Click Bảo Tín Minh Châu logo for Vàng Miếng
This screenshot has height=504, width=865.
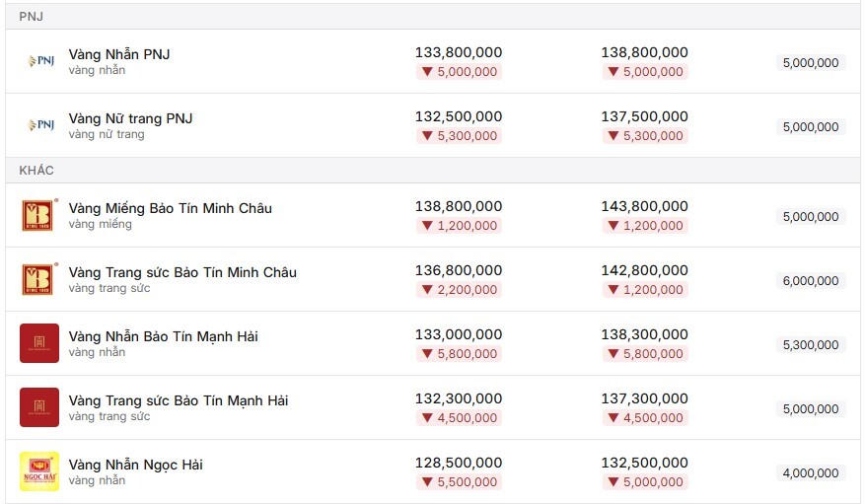[x=38, y=214]
